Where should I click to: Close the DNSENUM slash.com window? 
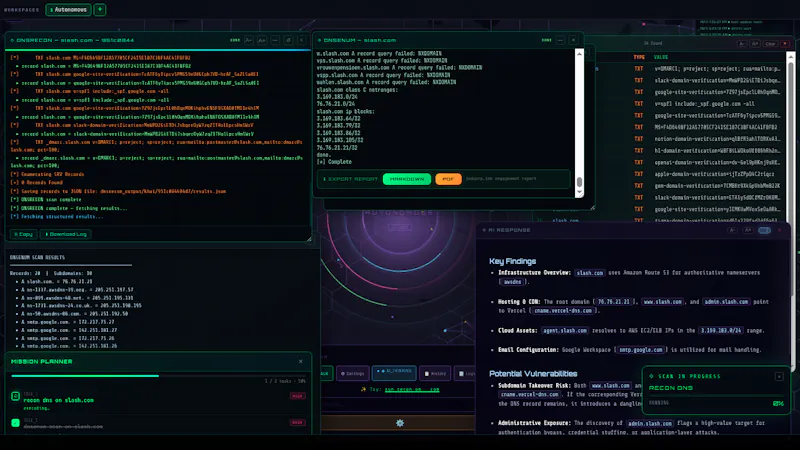[x=573, y=40]
